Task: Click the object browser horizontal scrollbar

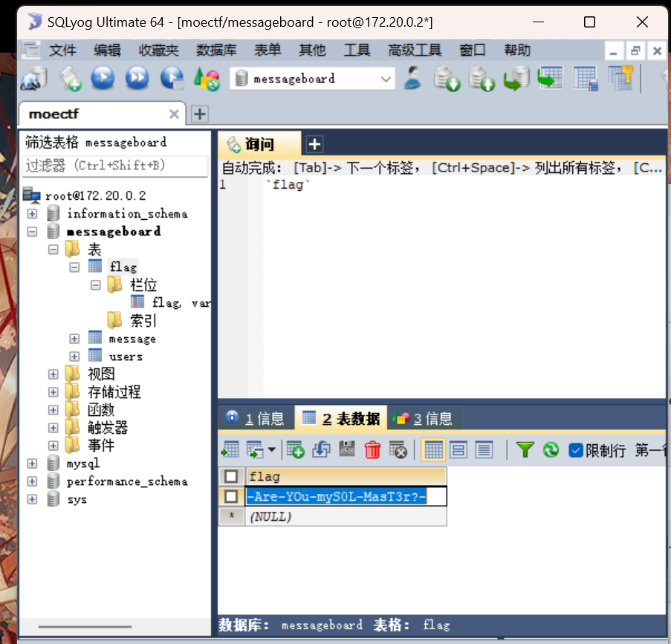Action: click(85, 626)
